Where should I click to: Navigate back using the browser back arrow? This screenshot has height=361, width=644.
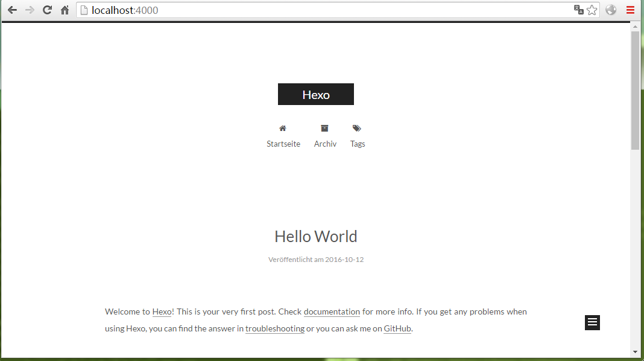tap(12, 10)
